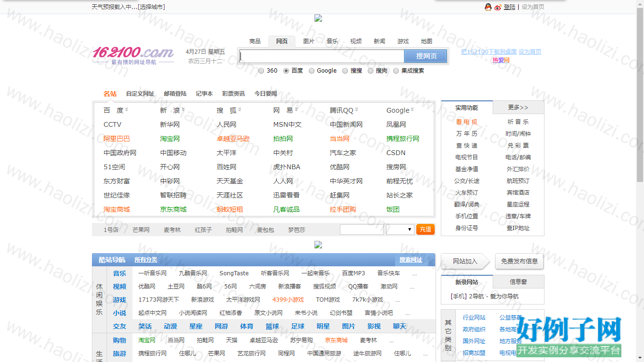Open the dropdown left of 充值 button

pos(400,230)
